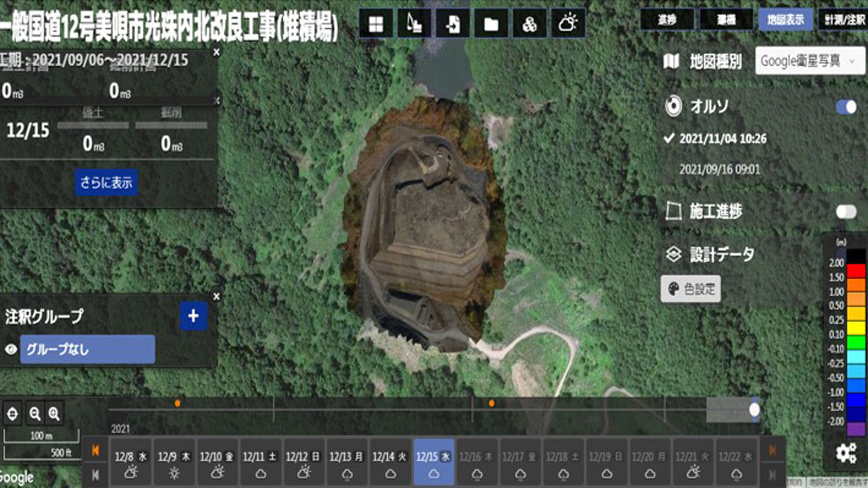Click the white timeline slider handle
Image resolution: width=868 pixels, height=488 pixels.
tap(754, 410)
